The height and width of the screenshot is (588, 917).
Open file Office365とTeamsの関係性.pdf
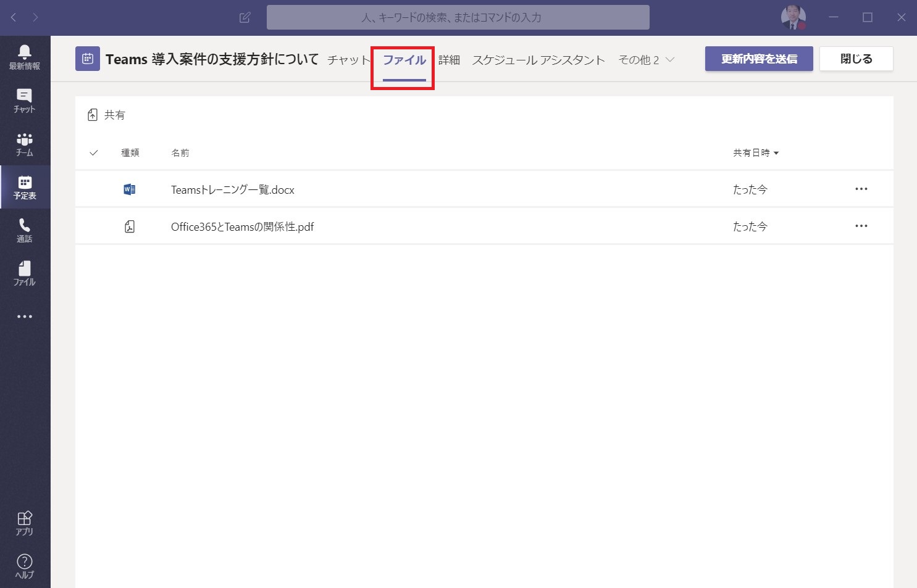(x=242, y=227)
